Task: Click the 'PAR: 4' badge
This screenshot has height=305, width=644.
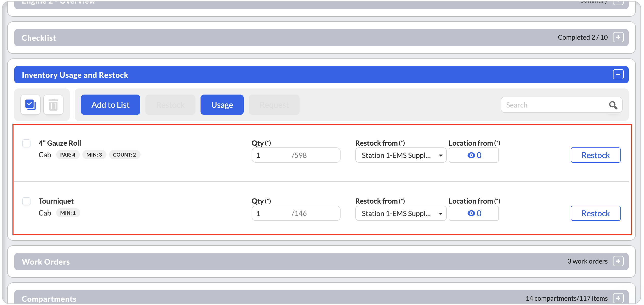Action: 68,155
